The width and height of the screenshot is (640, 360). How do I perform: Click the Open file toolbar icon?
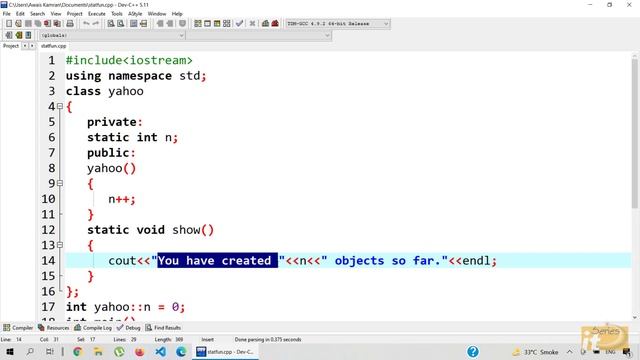[18, 24]
